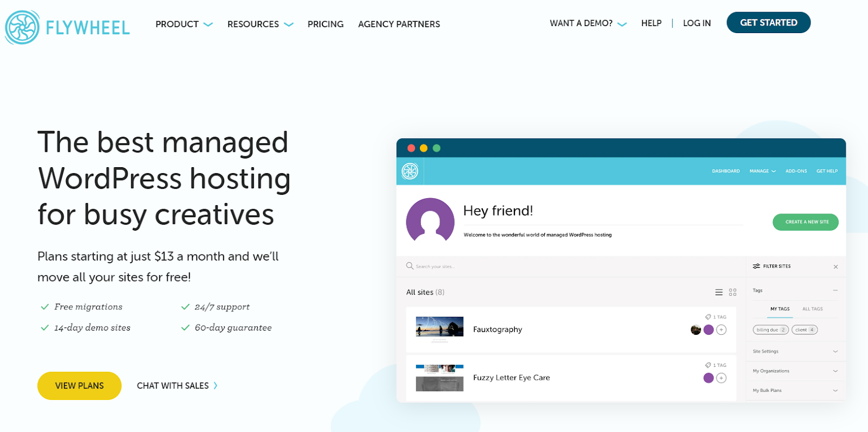Click the Flywheel swirl icon in the dashboard bar
Image resolution: width=868 pixels, height=432 pixels.
pyautogui.click(x=410, y=171)
